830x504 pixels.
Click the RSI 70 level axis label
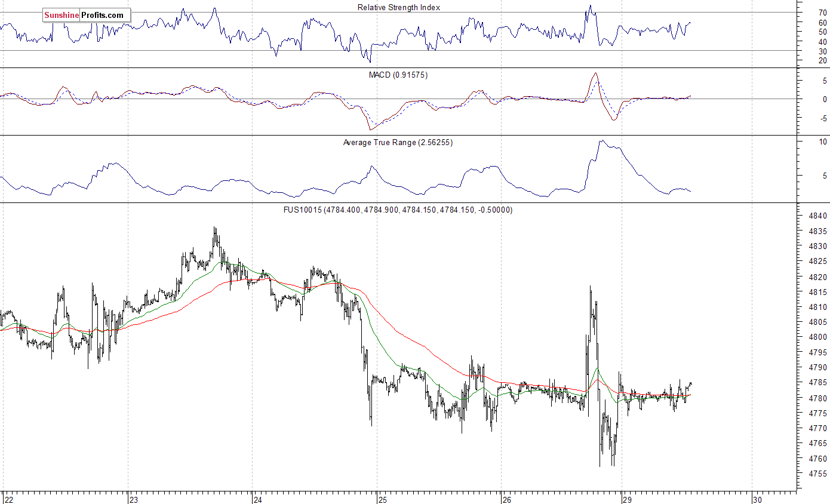click(x=822, y=13)
